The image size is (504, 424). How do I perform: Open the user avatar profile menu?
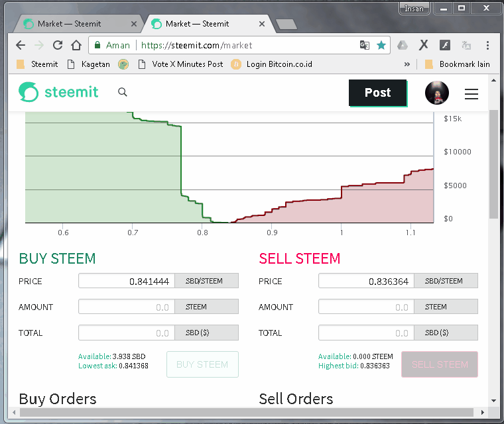pos(437,93)
